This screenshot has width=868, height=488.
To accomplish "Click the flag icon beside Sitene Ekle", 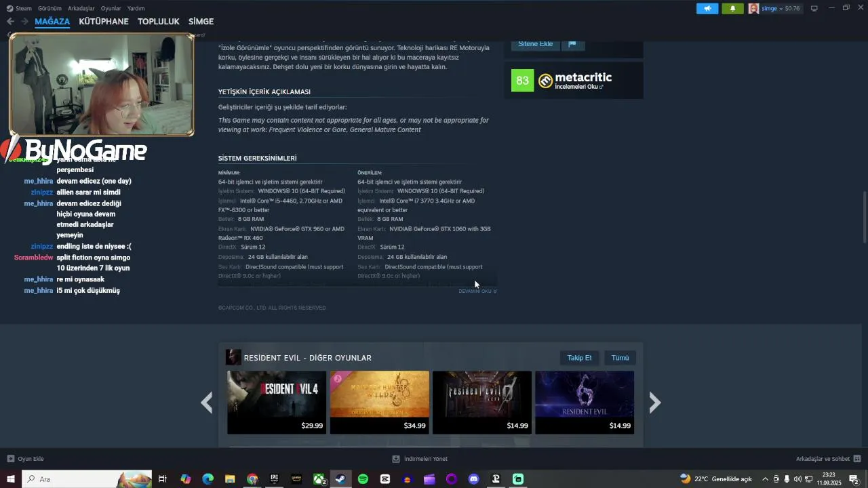I will pos(572,43).
